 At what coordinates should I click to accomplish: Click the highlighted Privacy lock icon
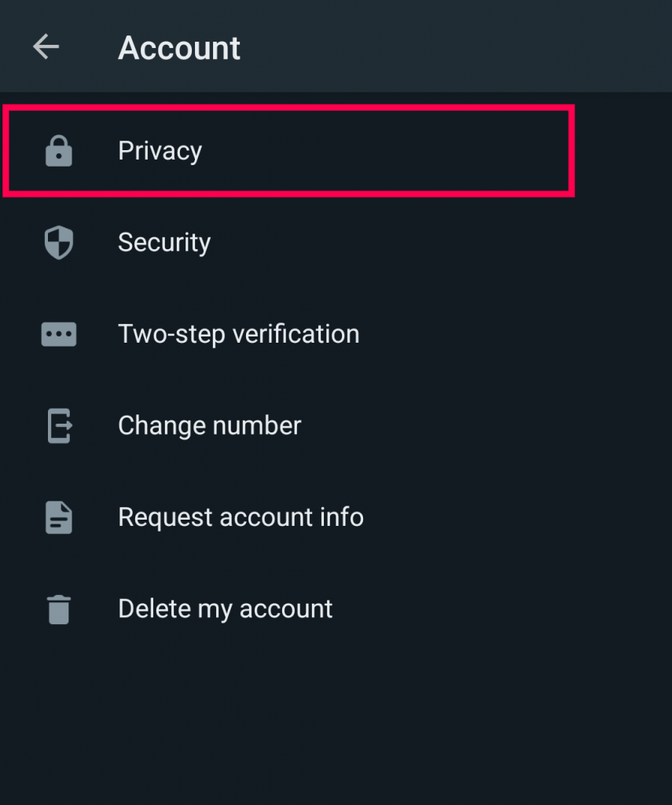57,151
